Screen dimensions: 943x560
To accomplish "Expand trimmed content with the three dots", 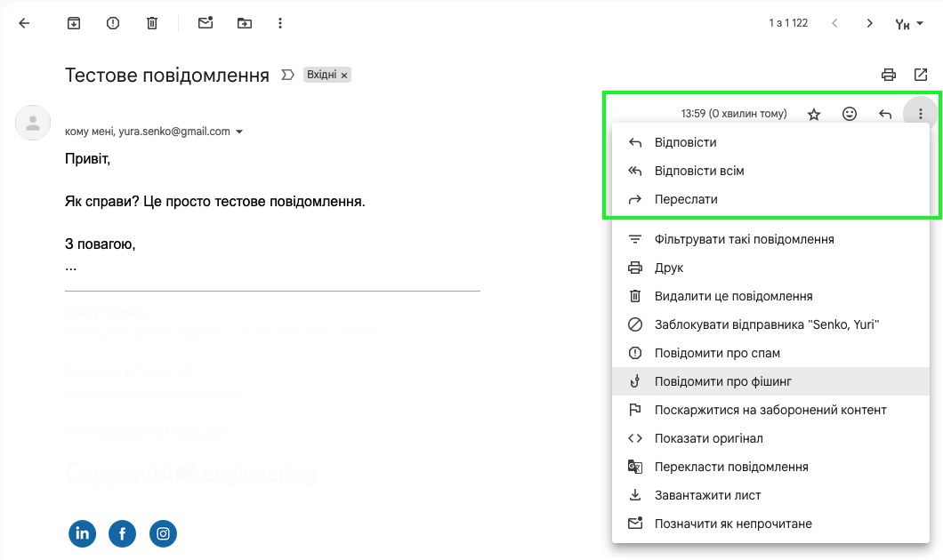I will [71, 267].
